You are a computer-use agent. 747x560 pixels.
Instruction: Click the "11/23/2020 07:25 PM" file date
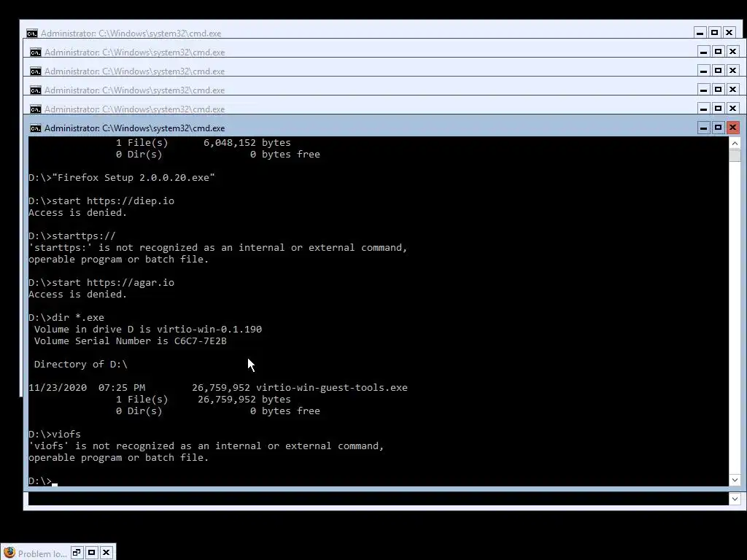pos(87,388)
